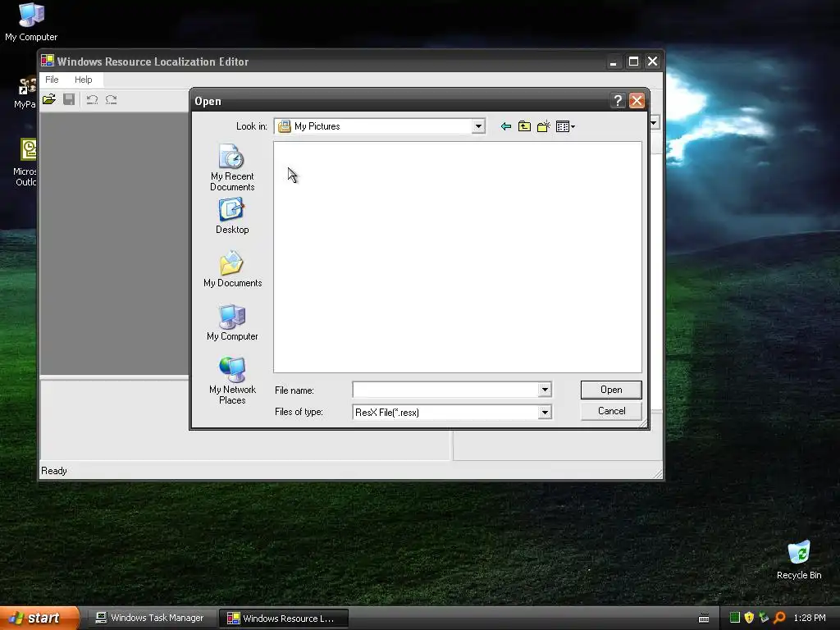Click the security shield tray icon

coord(749,618)
